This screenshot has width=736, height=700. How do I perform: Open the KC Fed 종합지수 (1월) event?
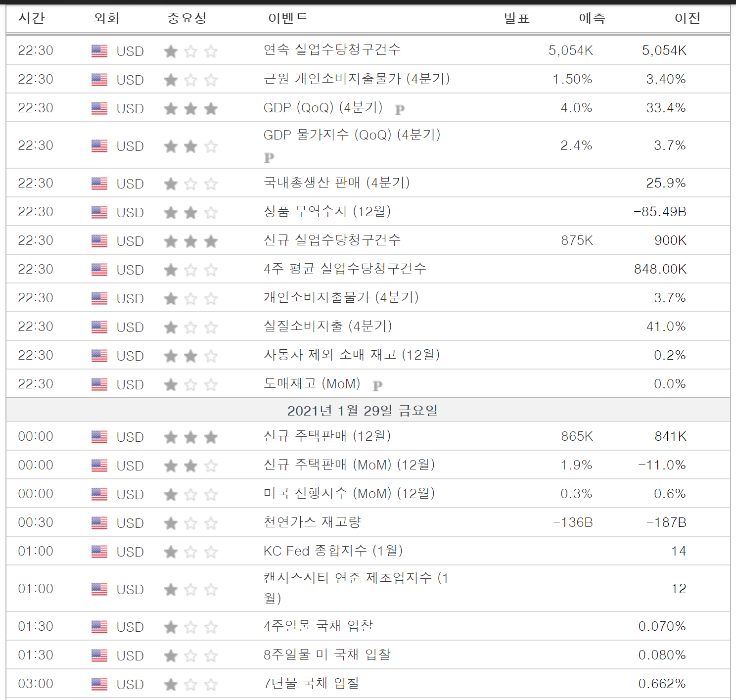coord(333,551)
